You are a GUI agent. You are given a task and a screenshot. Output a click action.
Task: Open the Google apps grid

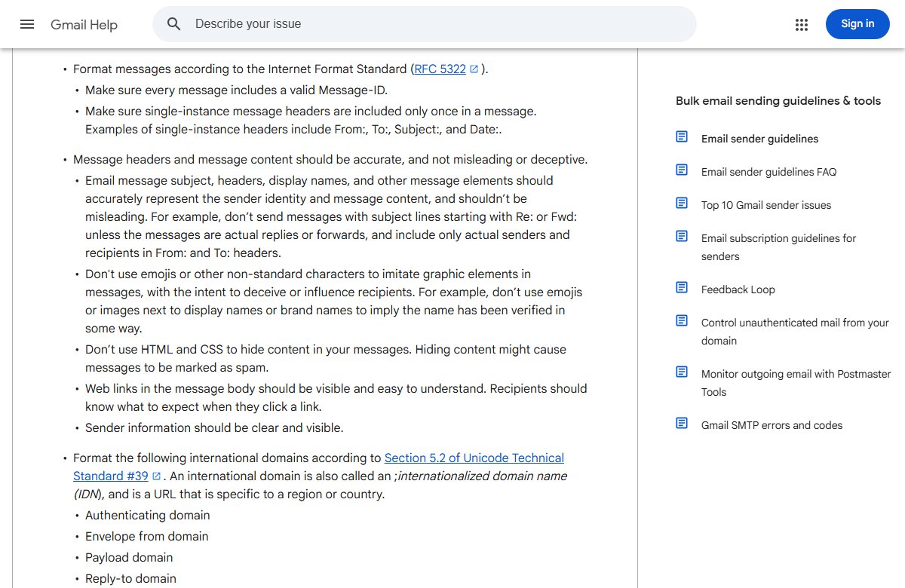(x=802, y=24)
